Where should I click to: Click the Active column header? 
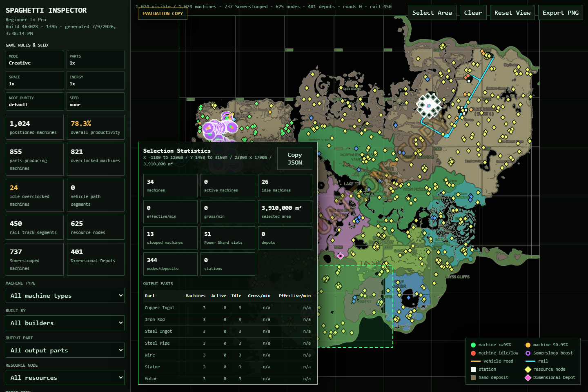[218, 296]
